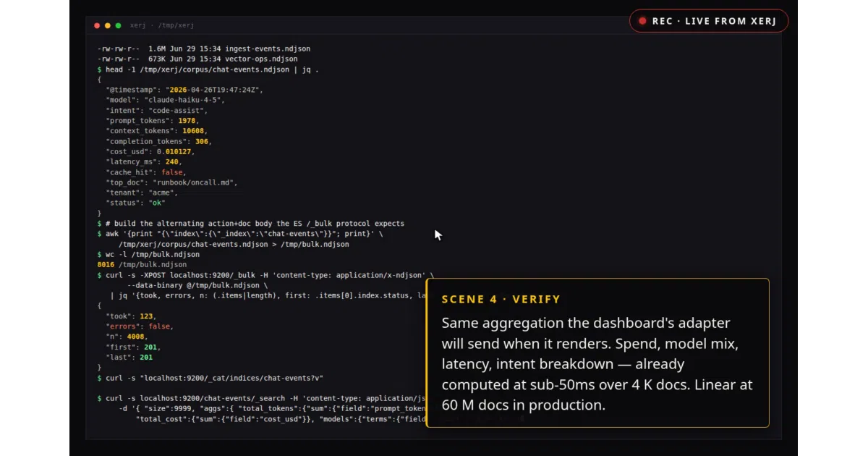Click the "model": "claude-haiku-4-5" line
The height and width of the screenshot is (456, 868).
(x=166, y=100)
